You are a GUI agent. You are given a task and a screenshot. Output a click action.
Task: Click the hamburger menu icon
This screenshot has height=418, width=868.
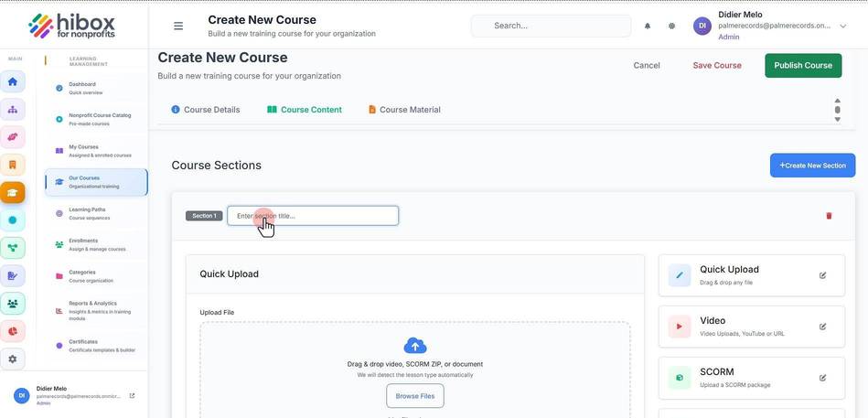point(178,26)
